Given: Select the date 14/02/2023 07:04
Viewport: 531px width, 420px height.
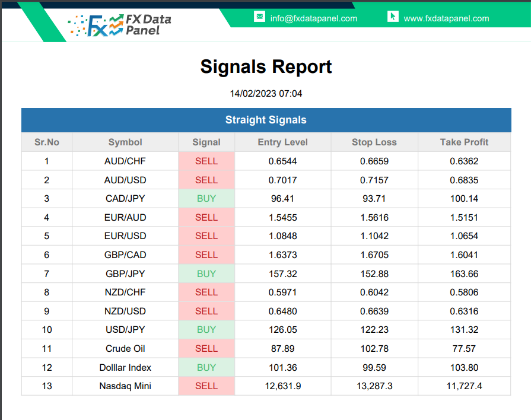Looking at the screenshot, I should (266, 94).
